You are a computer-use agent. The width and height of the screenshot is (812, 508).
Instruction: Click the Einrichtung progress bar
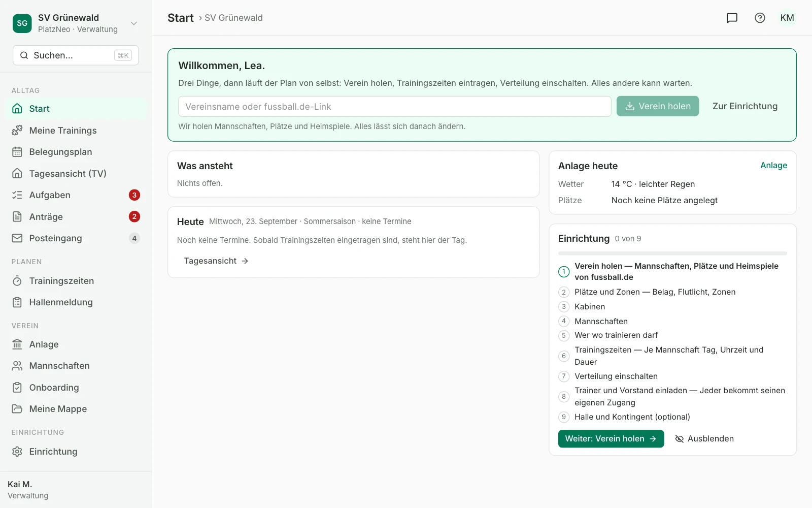click(x=672, y=253)
